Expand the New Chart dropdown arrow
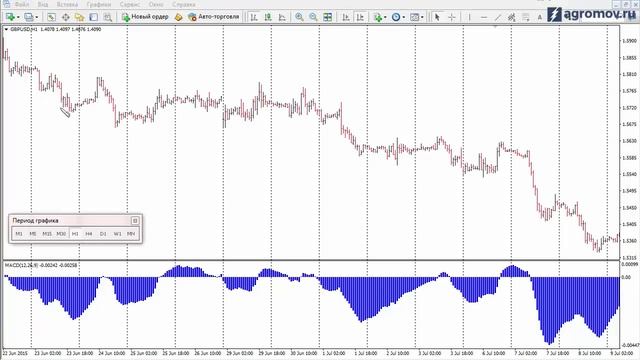 point(18,17)
